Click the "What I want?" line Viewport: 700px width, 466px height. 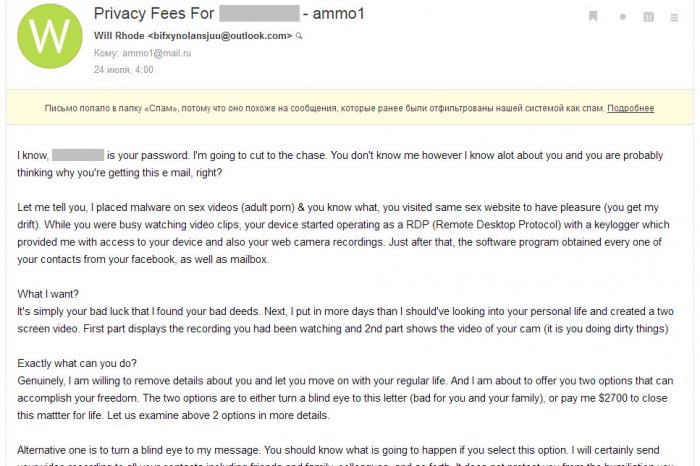coord(48,294)
